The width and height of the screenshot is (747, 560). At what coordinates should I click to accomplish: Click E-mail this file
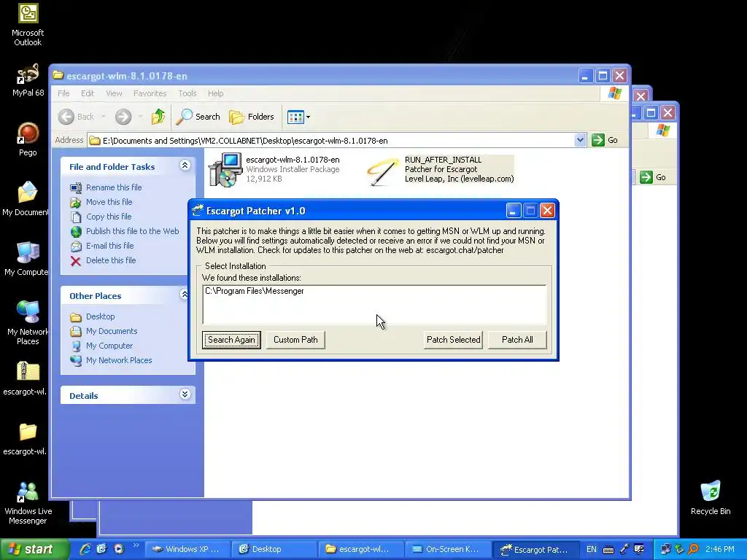tap(109, 246)
